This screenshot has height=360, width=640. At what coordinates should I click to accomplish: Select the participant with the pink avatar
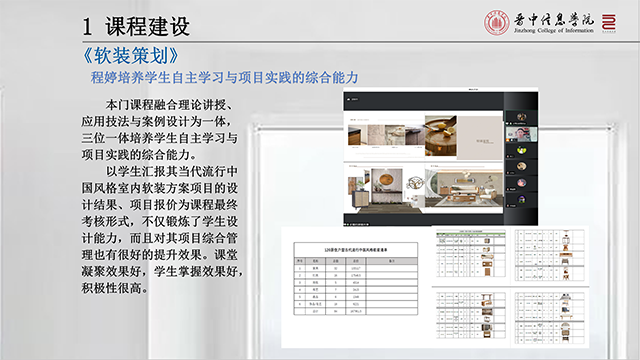point(521,183)
